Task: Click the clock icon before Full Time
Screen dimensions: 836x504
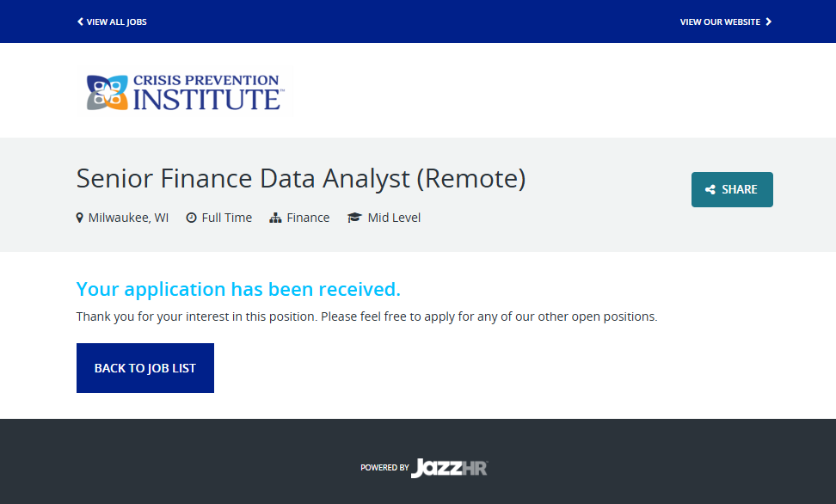Action: (x=191, y=218)
